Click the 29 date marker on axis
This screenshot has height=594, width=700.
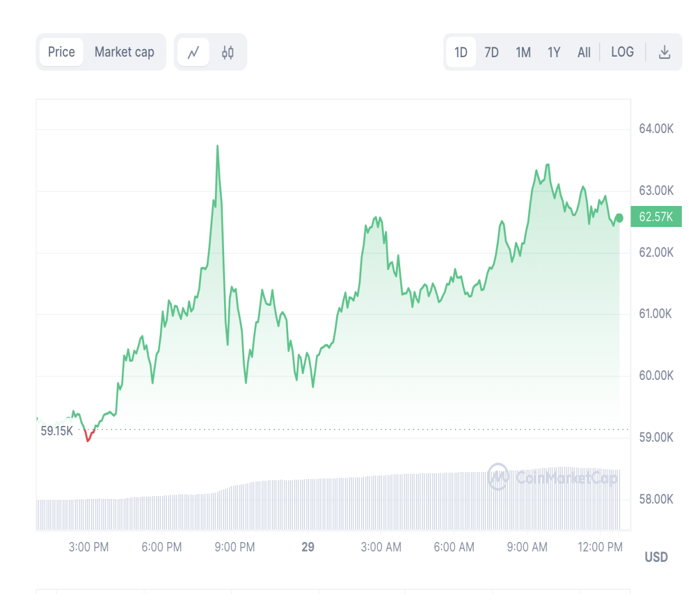[308, 547]
